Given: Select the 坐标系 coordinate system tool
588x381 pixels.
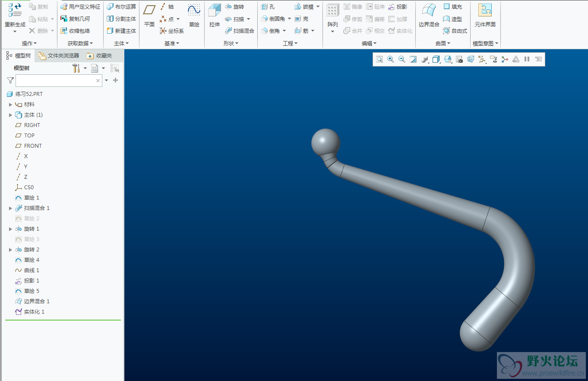Looking at the screenshot, I should click(x=172, y=31).
